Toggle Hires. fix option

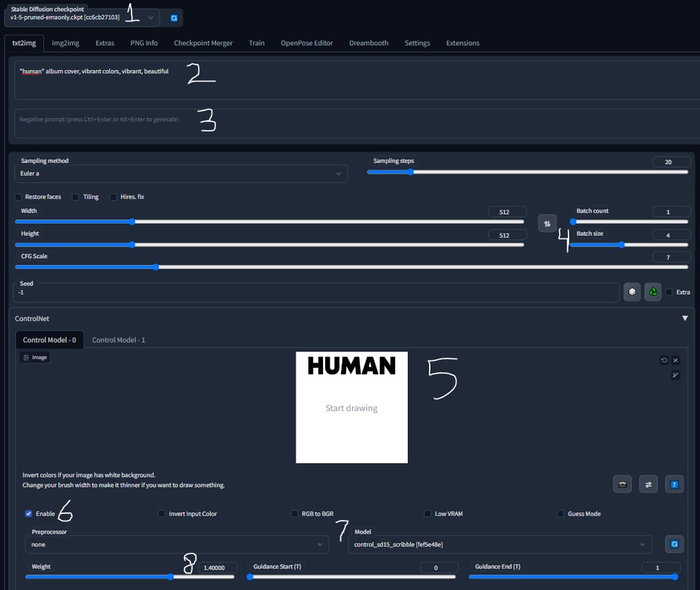point(113,197)
